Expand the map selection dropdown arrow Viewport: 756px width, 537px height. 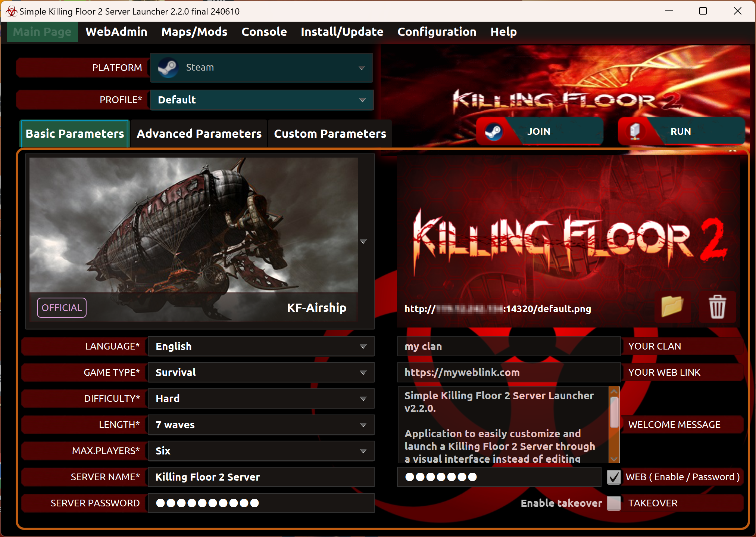[x=363, y=242]
